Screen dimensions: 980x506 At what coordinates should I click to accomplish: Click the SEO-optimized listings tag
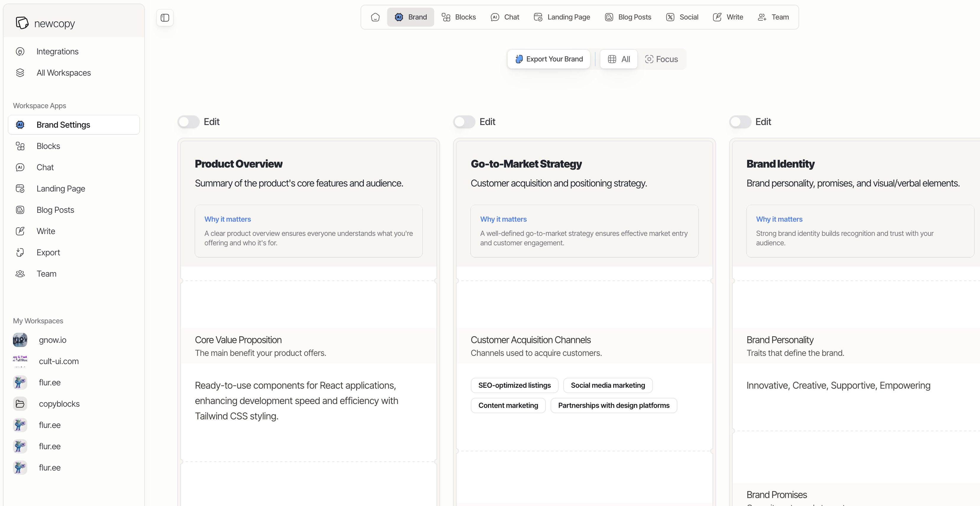click(x=514, y=385)
